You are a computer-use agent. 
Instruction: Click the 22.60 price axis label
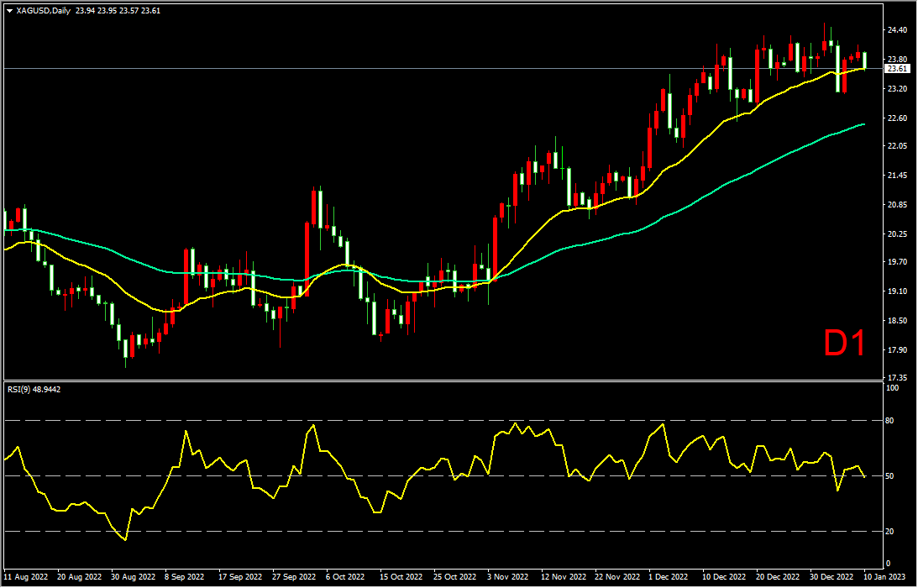tap(898, 118)
